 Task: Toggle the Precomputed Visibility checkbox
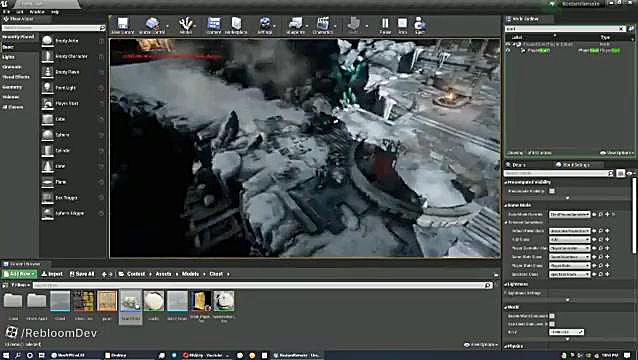point(552,191)
